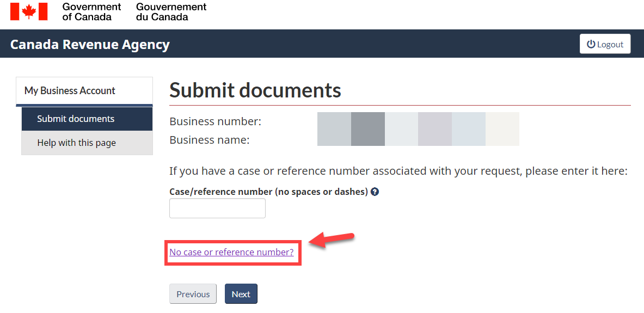
Task: Open the question mark help icon
Action: point(375,192)
